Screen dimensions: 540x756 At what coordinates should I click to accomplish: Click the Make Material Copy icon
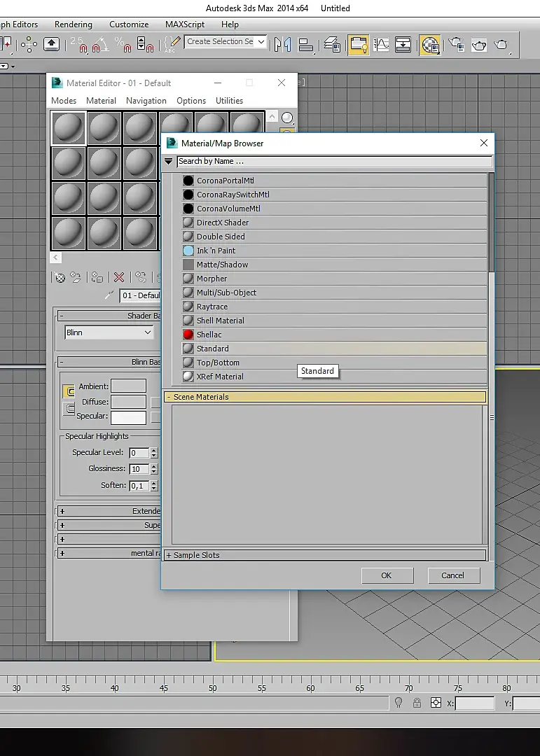click(x=141, y=277)
